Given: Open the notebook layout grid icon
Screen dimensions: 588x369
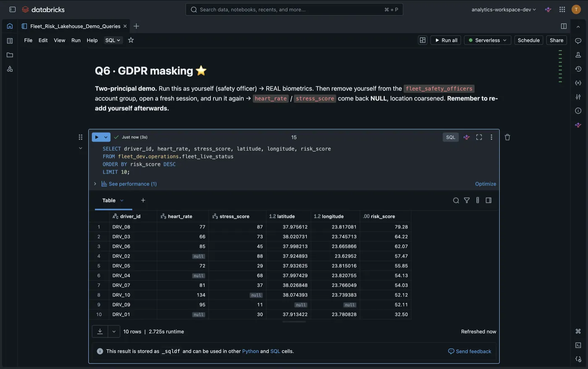Looking at the screenshot, I should tap(423, 40).
